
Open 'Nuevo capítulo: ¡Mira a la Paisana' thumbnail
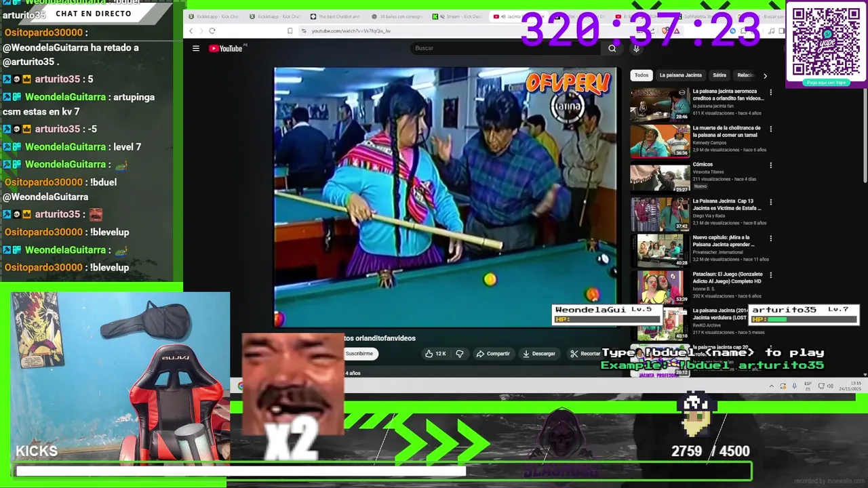660,250
